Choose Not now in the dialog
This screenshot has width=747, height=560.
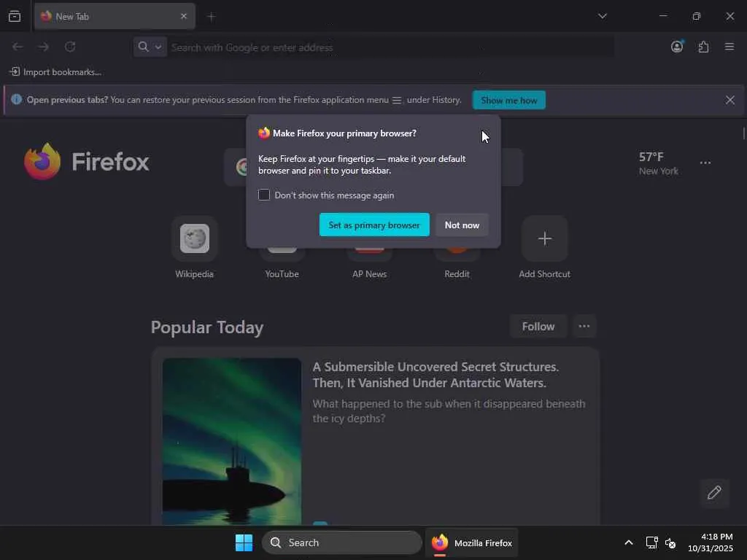point(462,225)
